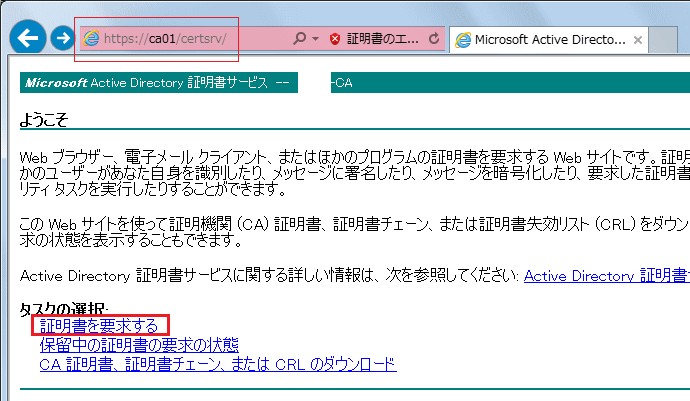Click the ようこそ heading text
Screen dimensions: 690x401
click(x=44, y=119)
